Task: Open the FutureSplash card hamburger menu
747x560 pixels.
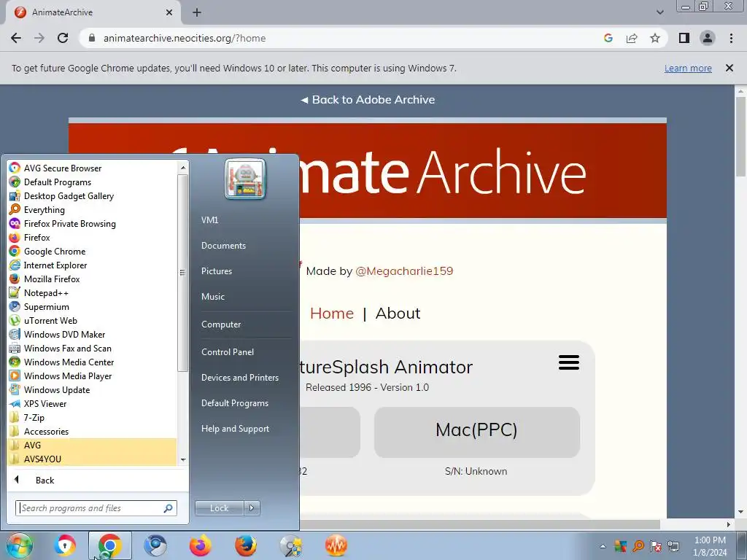Action: [x=569, y=362]
